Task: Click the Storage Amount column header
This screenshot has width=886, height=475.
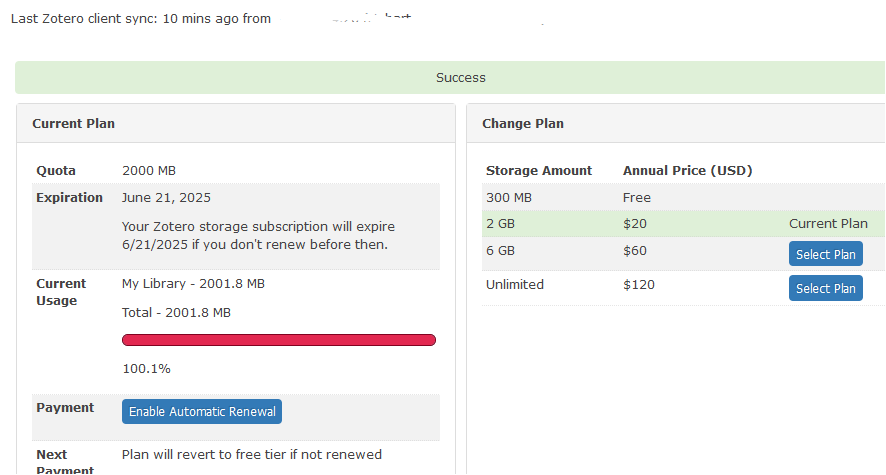Action: (538, 171)
